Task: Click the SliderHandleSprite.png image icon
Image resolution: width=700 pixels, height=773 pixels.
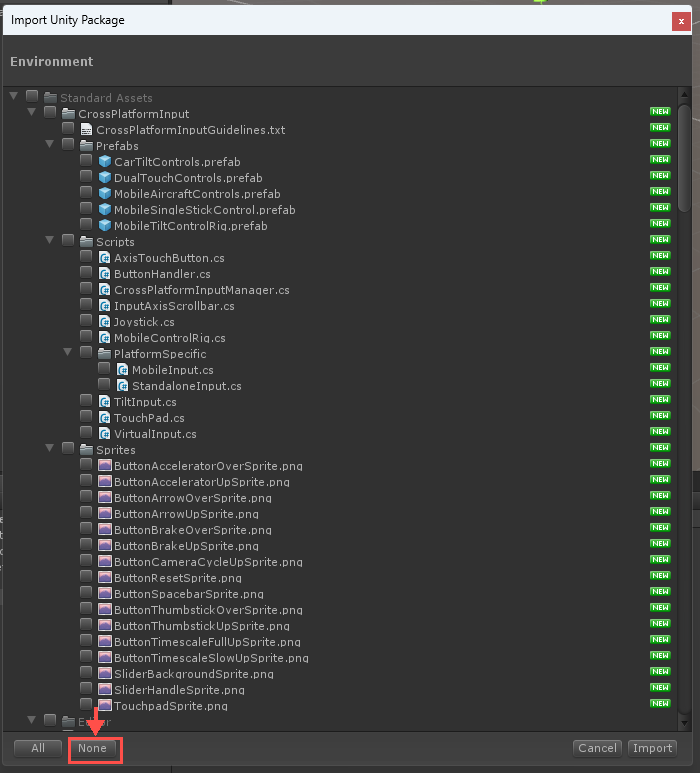Action: pyautogui.click(x=105, y=689)
